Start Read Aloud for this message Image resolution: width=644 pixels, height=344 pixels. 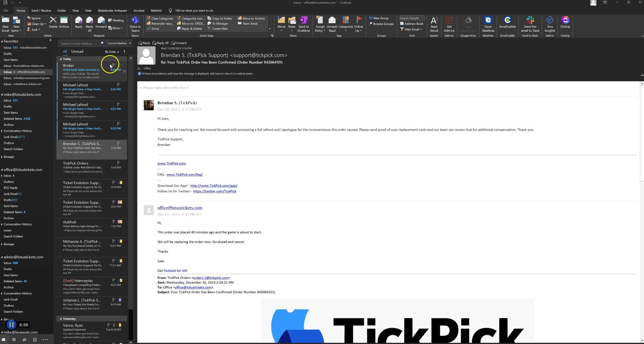[x=434, y=24]
